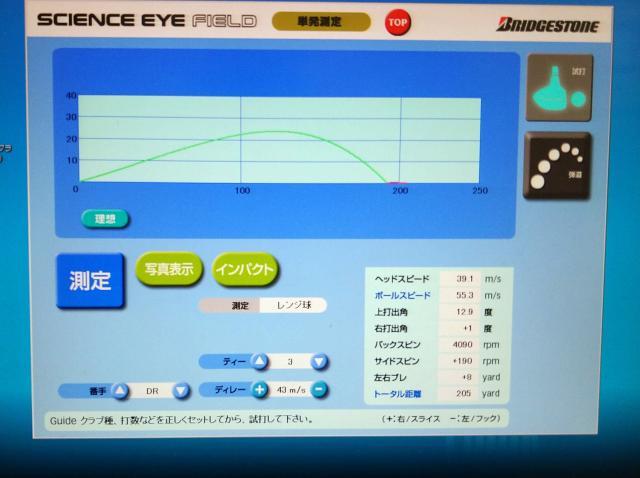Increase ディレー value with plus button
Image resolution: width=640 pixels, height=478 pixels.
260,390
